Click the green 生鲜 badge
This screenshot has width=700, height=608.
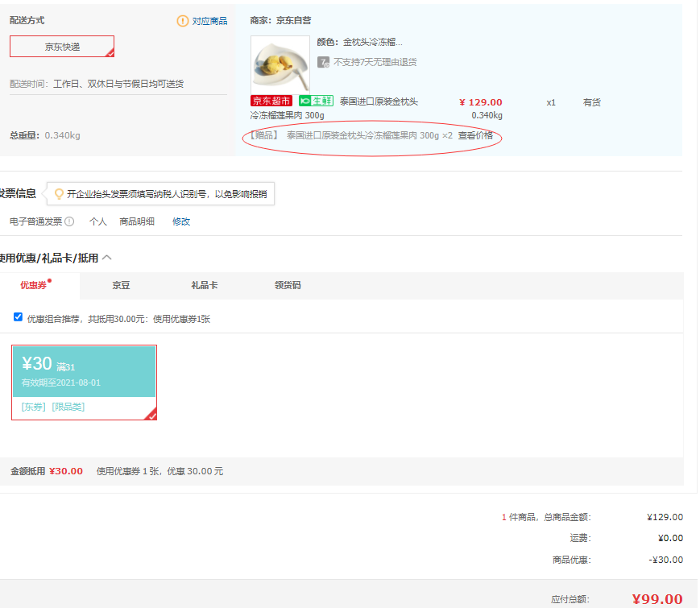pyautogui.click(x=316, y=101)
